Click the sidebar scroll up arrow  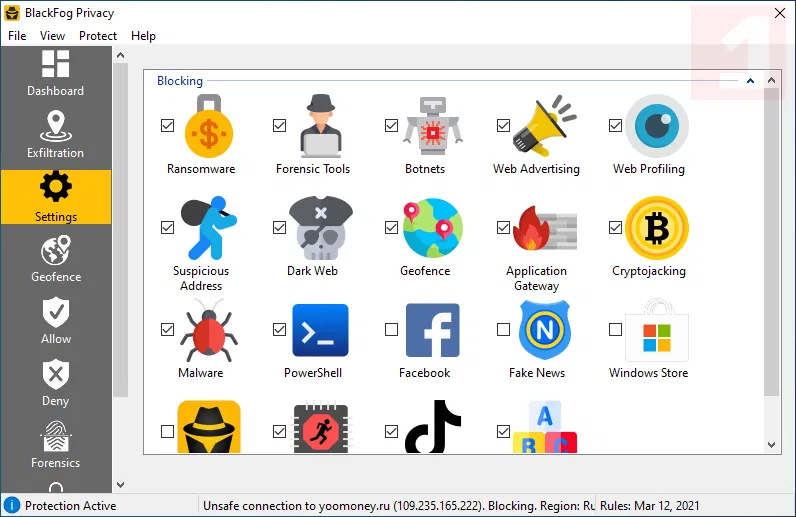(x=120, y=55)
